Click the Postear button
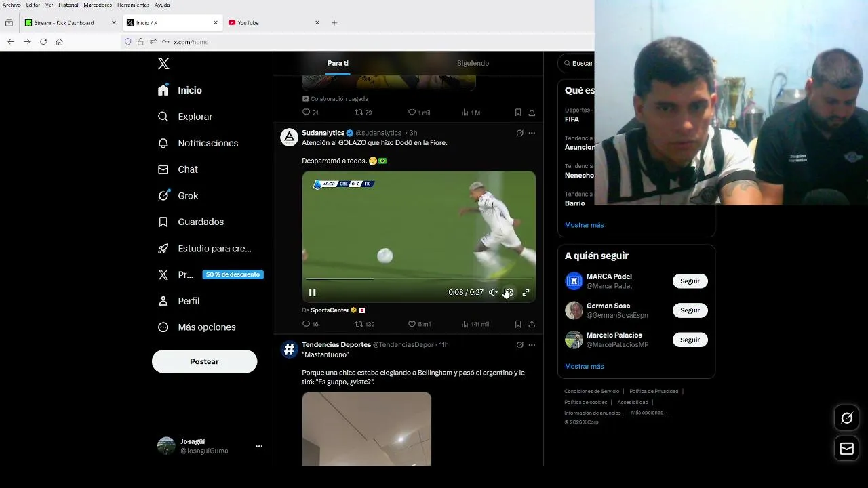The height and width of the screenshot is (488, 868). 204,361
